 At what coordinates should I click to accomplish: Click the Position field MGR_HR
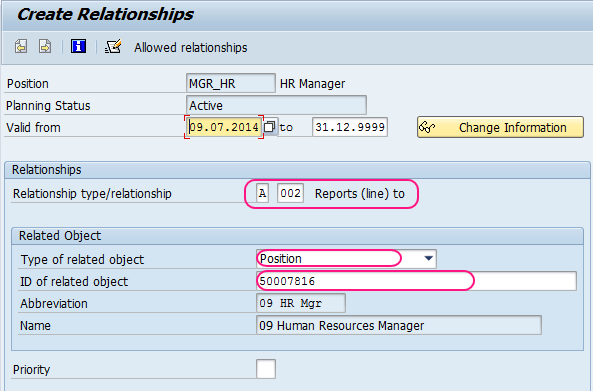tap(230, 83)
